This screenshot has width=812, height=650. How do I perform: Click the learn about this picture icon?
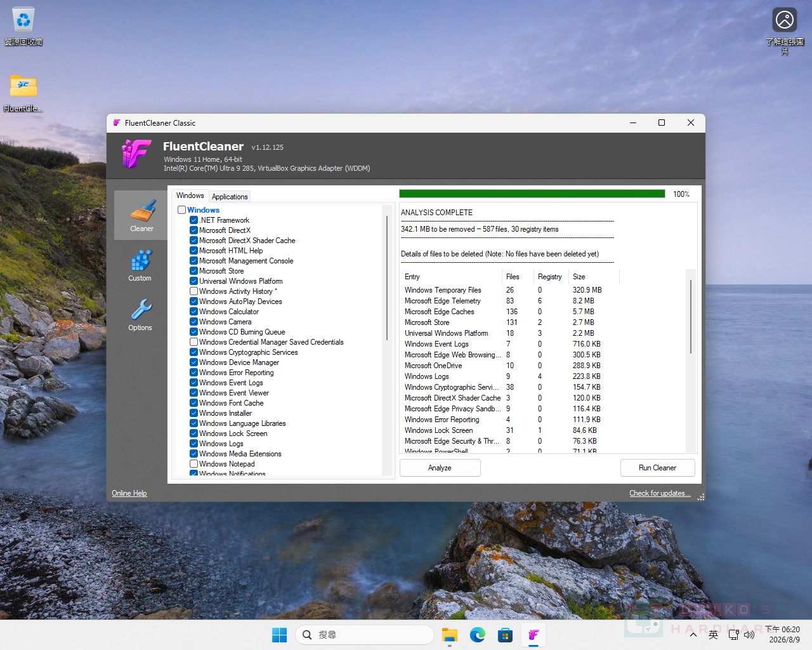(785, 30)
